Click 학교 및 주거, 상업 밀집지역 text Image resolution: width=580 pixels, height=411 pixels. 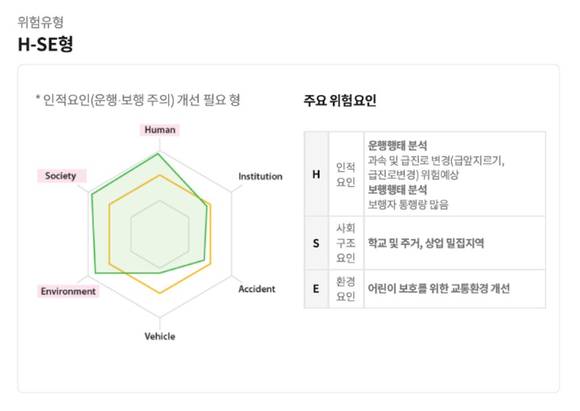click(x=426, y=243)
